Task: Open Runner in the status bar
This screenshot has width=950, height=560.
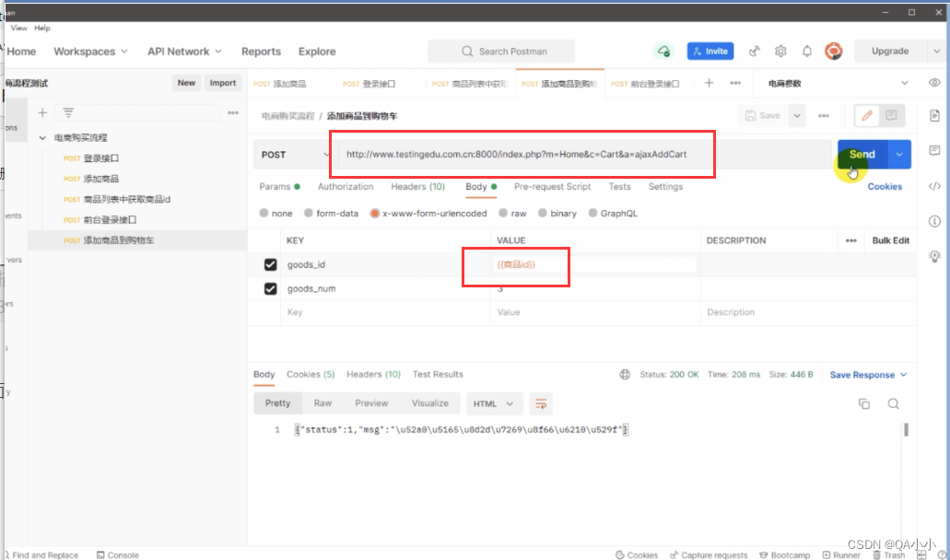Action: [841, 554]
